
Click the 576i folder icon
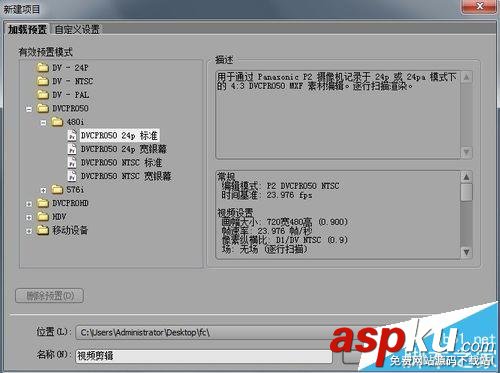tap(57, 189)
